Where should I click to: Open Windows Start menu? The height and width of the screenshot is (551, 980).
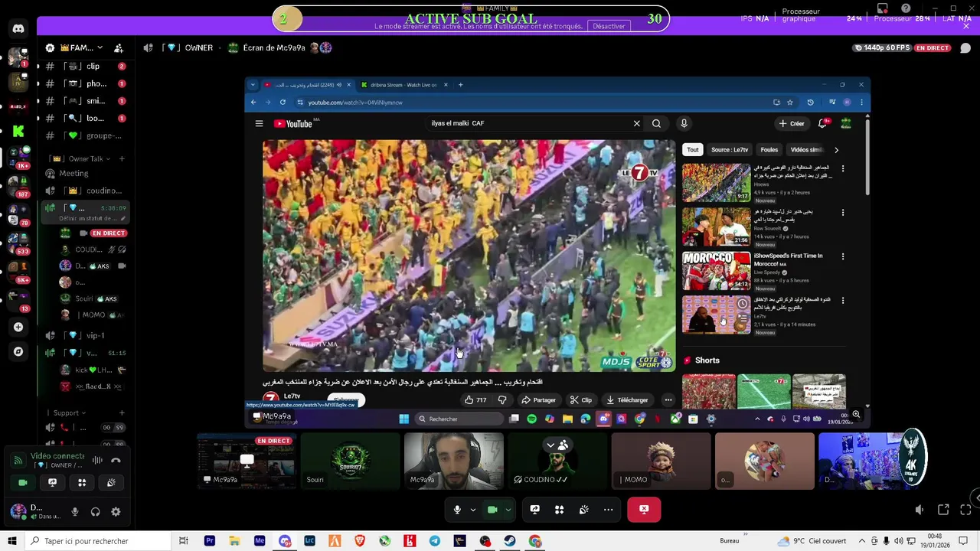pos(12,541)
